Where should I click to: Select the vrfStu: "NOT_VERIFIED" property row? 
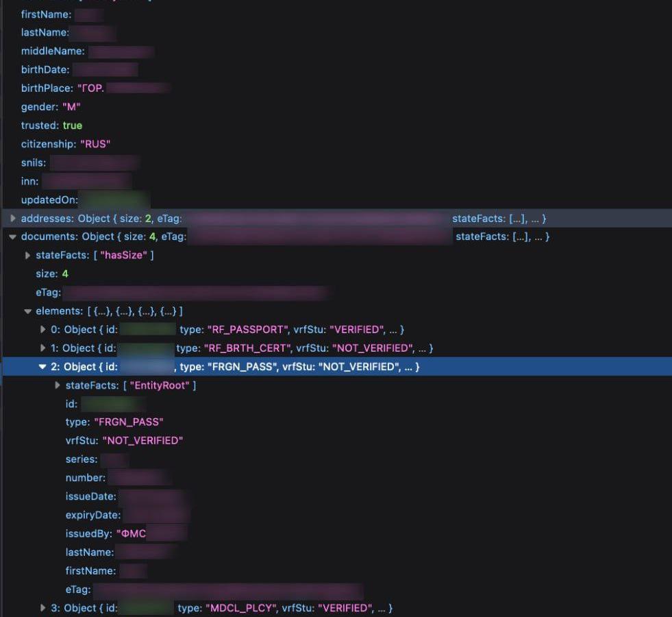click(x=124, y=441)
